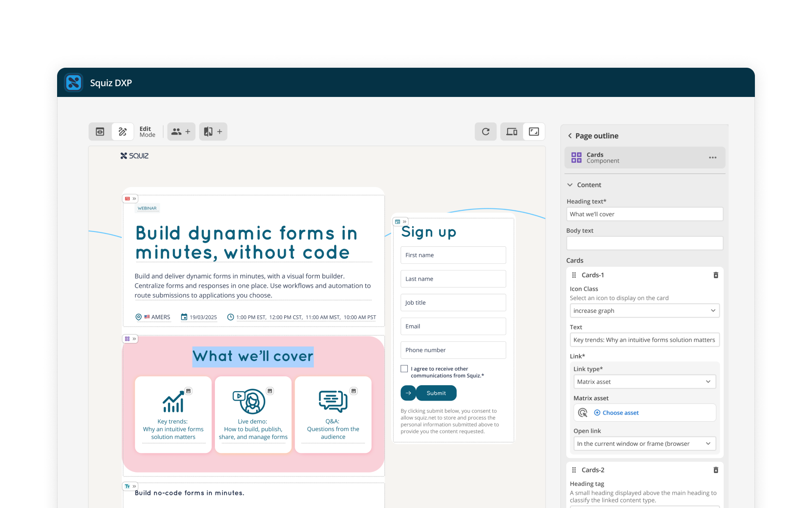Click the add component icon next to resize

click(x=213, y=131)
